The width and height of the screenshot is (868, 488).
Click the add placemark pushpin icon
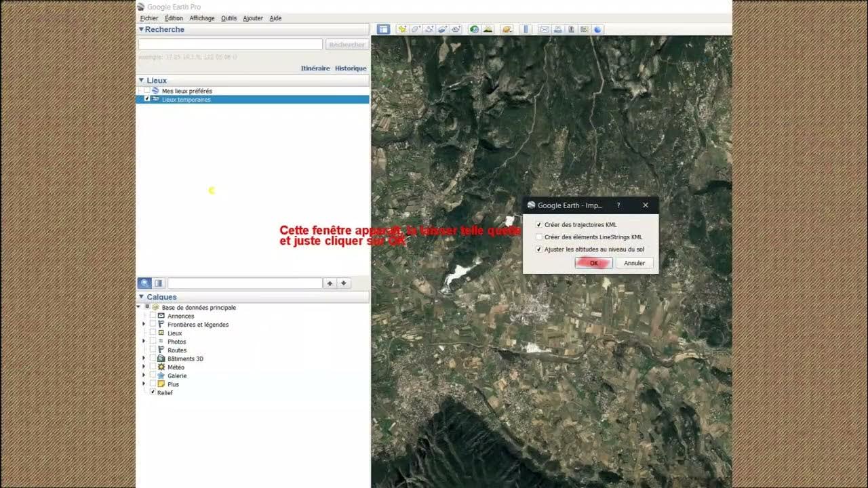point(402,29)
